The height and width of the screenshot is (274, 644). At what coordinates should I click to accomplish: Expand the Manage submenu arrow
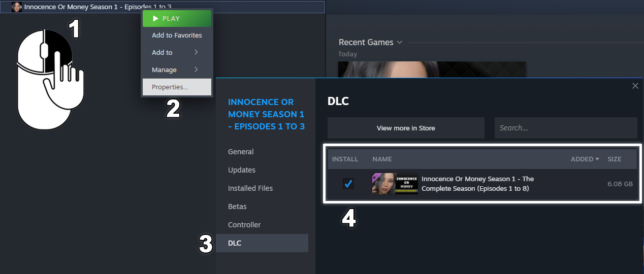[196, 70]
